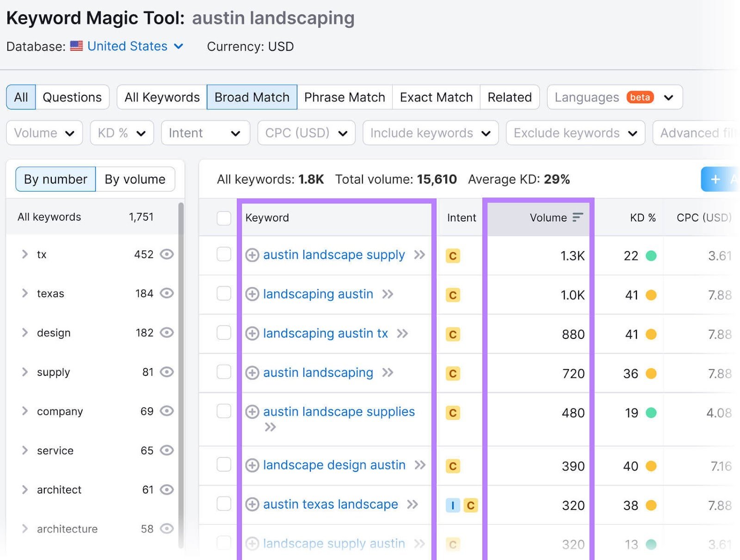
Task: Switch to the Questions tab
Action: coord(72,97)
